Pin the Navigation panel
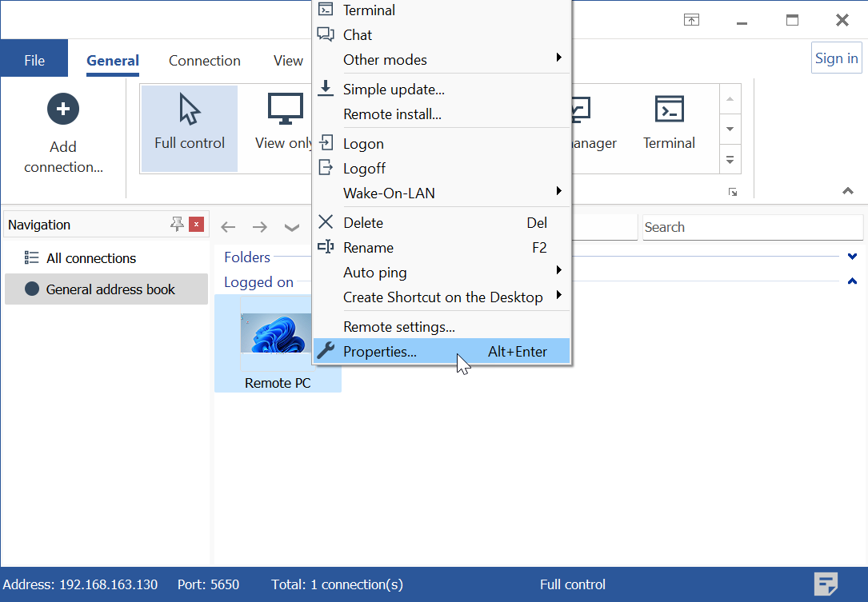868x602 pixels. (177, 225)
